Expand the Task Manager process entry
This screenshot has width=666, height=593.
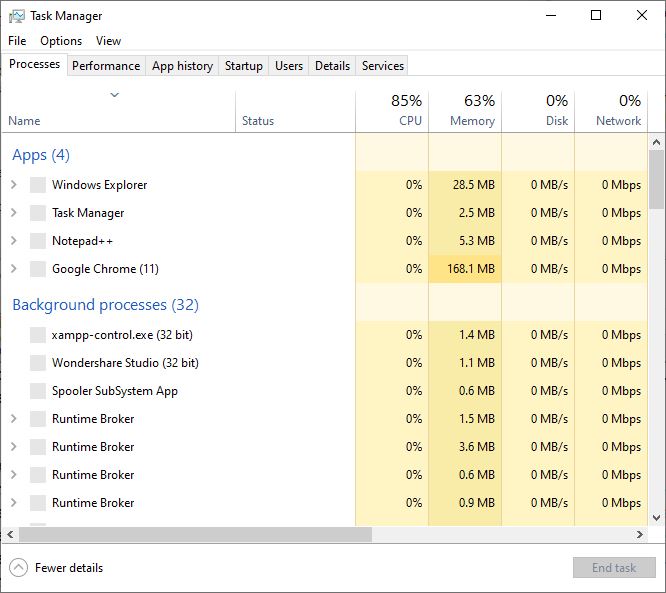(14, 213)
